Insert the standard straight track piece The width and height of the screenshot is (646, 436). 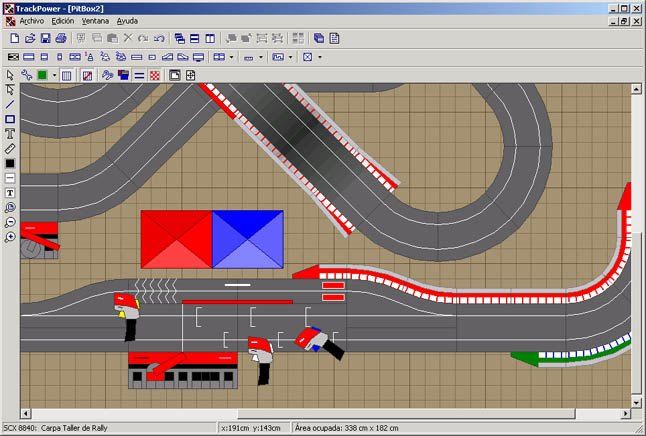click(x=28, y=57)
